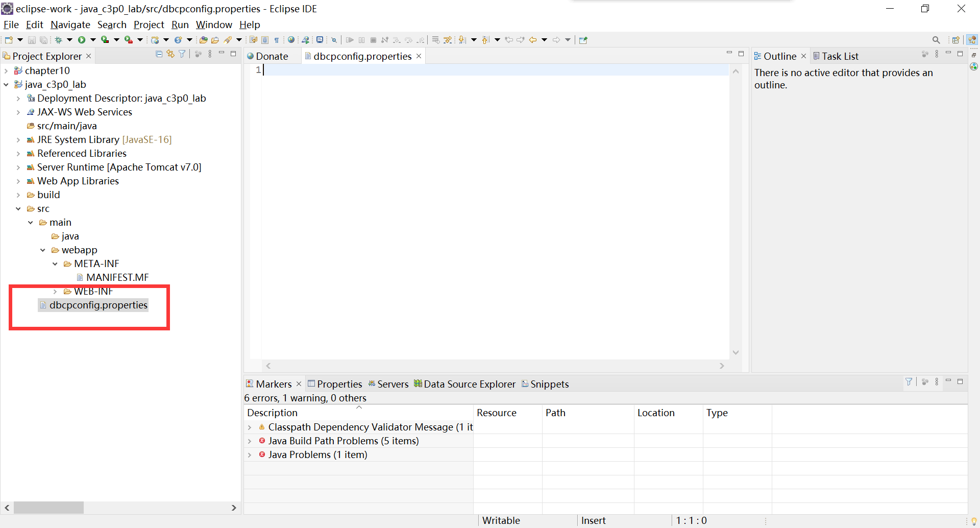Filter markers using the Markers view filter icon
980x528 pixels.
(x=909, y=381)
